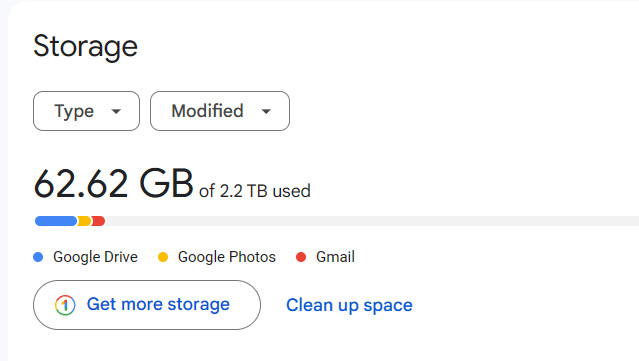Image resolution: width=639 pixels, height=361 pixels.
Task: Click the blue Drive segment of storage bar
Action: [56, 221]
